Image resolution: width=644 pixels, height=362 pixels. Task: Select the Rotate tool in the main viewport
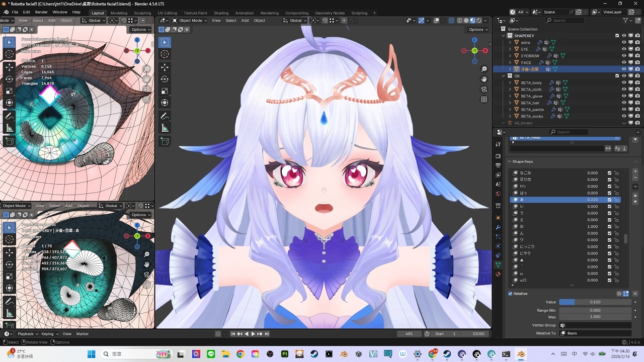(x=165, y=79)
